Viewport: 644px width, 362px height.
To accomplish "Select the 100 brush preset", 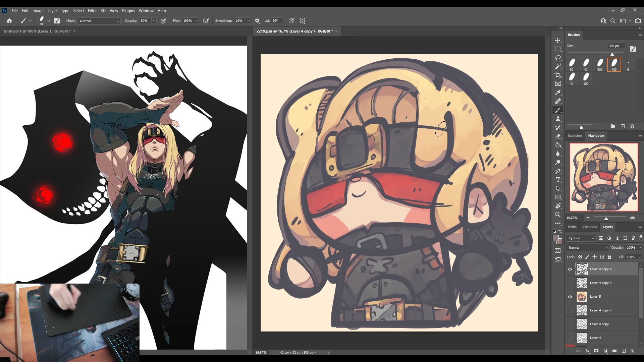I will (586, 79).
